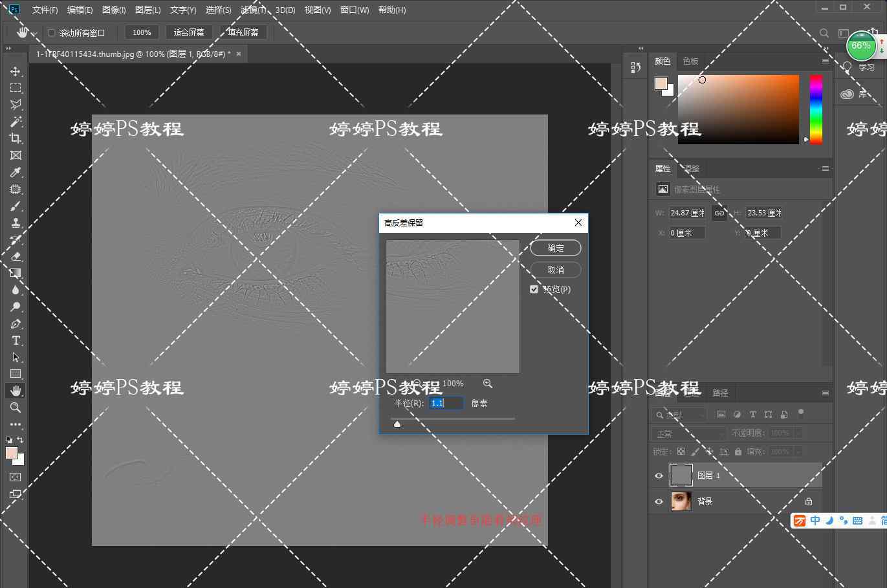Select the Zoom tool in toolbar
This screenshot has width=887, height=588.
point(16,408)
